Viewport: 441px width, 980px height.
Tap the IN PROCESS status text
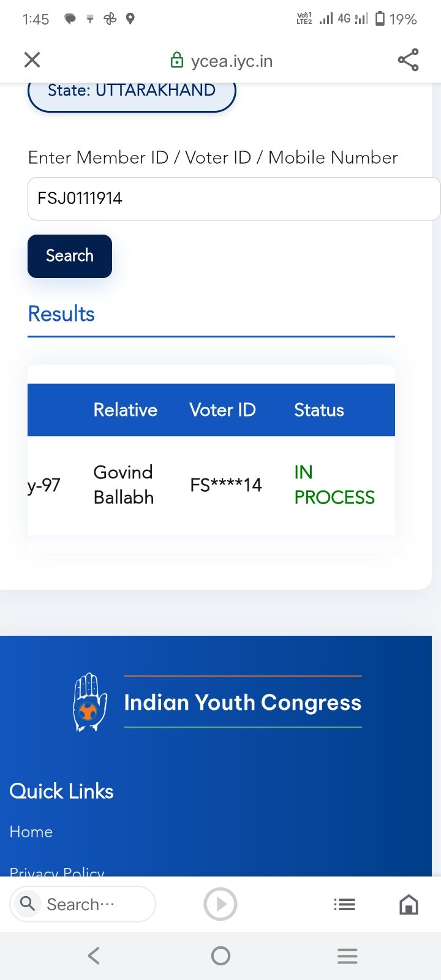[334, 484]
